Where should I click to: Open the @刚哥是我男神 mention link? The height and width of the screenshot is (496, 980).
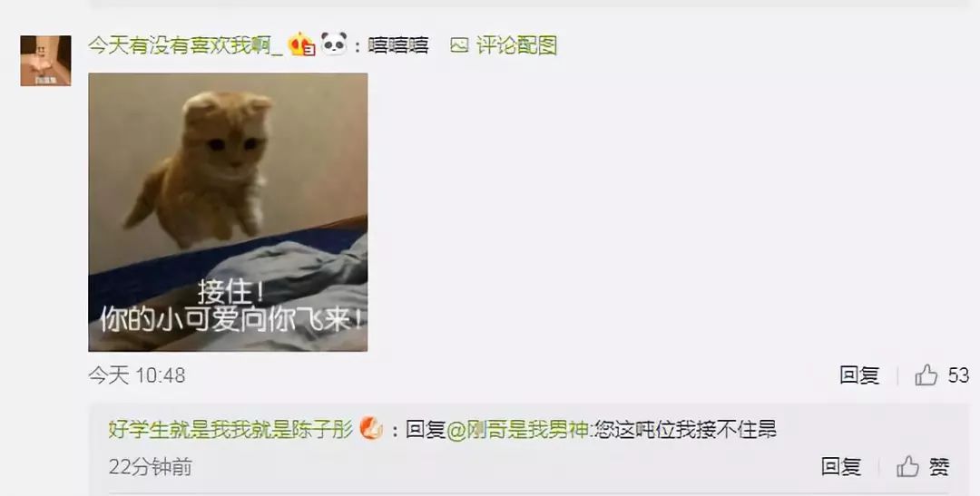coord(518,430)
